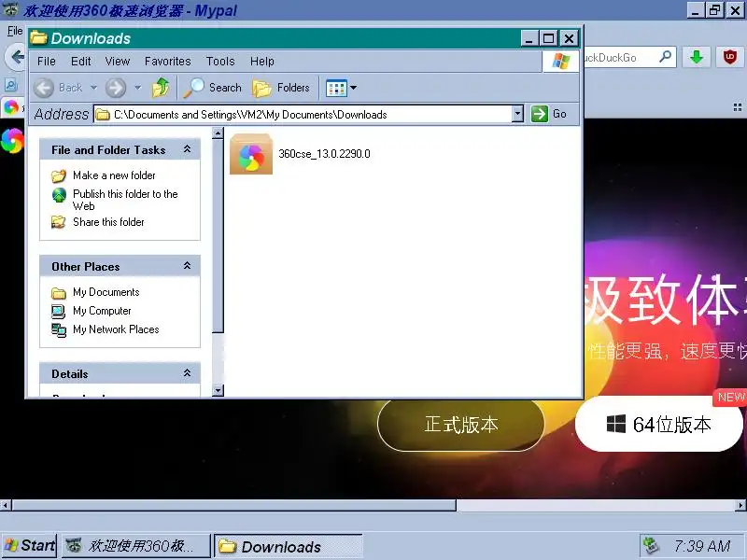747x560 pixels.
Task: Click the Downloads title bar folder icon
Action: click(x=39, y=37)
